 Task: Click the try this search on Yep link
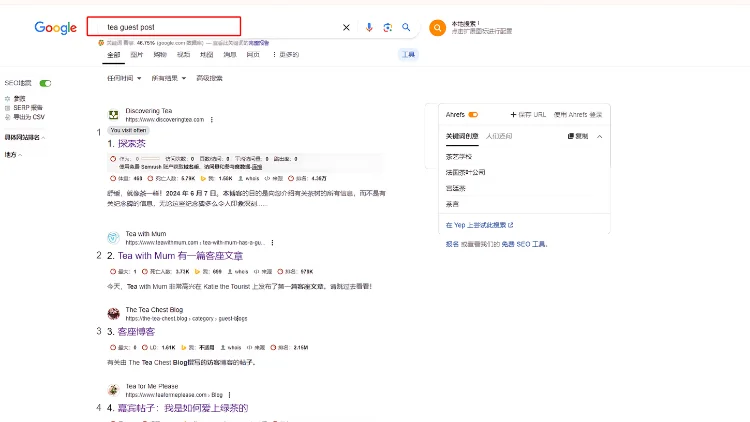coord(479,225)
